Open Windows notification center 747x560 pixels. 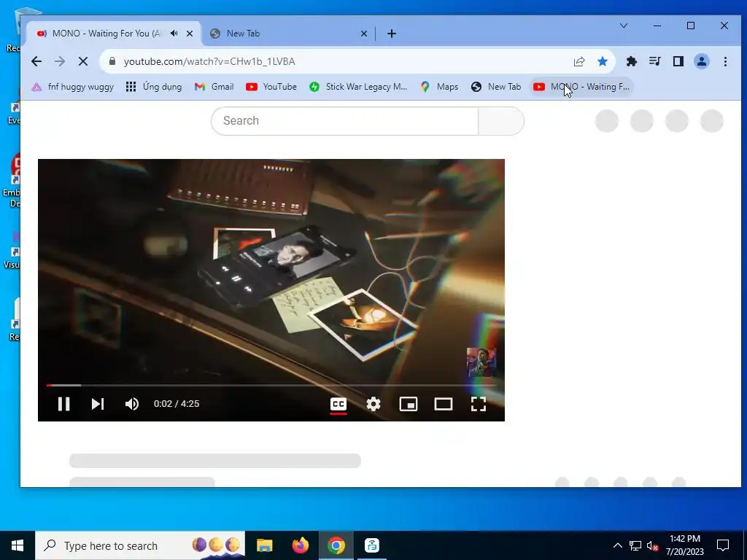[x=723, y=545]
